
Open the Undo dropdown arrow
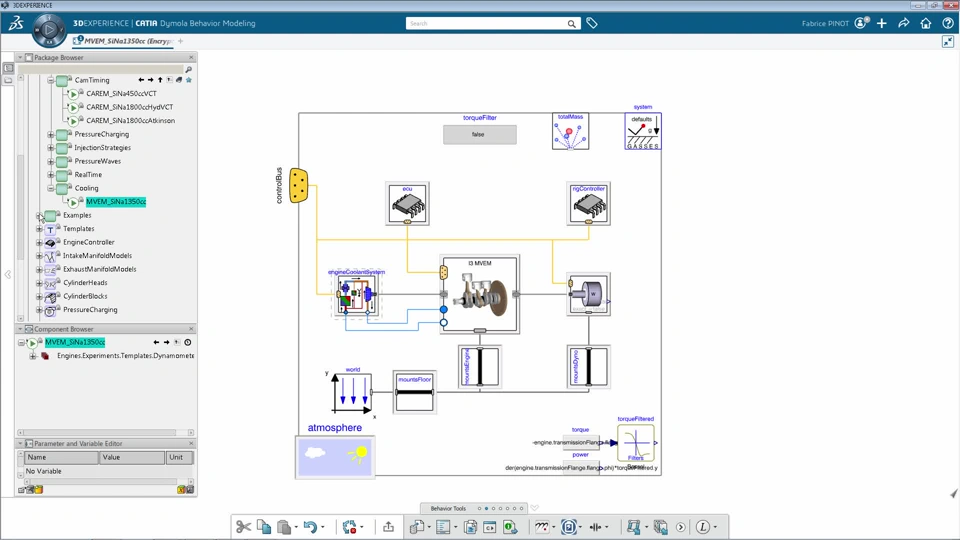click(x=323, y=527)
